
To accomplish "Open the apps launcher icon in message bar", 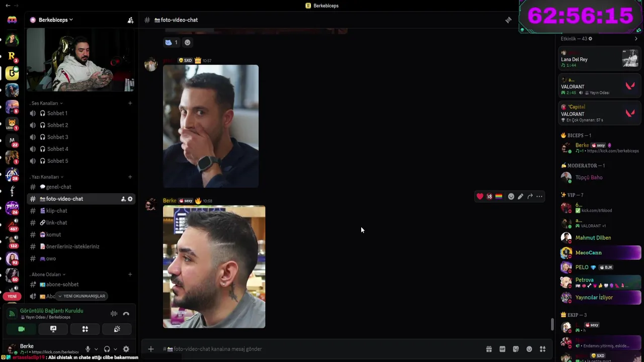I will click(x=542, y=349).
